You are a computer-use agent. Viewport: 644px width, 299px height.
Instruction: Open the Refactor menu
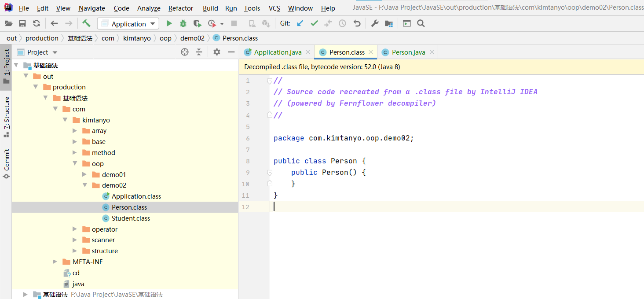tap(181, 8)
